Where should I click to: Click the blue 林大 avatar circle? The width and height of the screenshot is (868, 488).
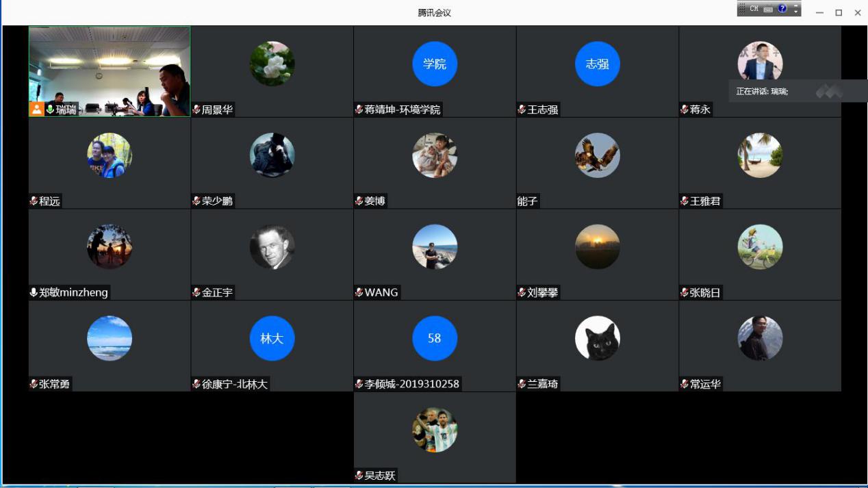pos(272,338)
